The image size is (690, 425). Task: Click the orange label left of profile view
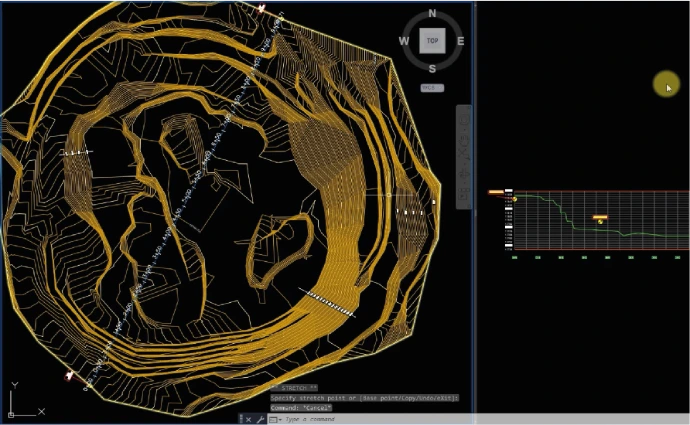coord(496,192)
